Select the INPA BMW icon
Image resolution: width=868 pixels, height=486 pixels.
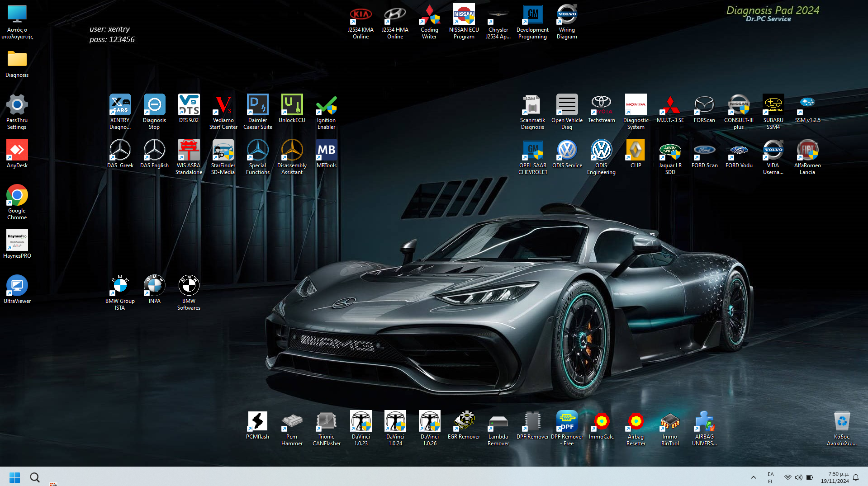(154, 289)
